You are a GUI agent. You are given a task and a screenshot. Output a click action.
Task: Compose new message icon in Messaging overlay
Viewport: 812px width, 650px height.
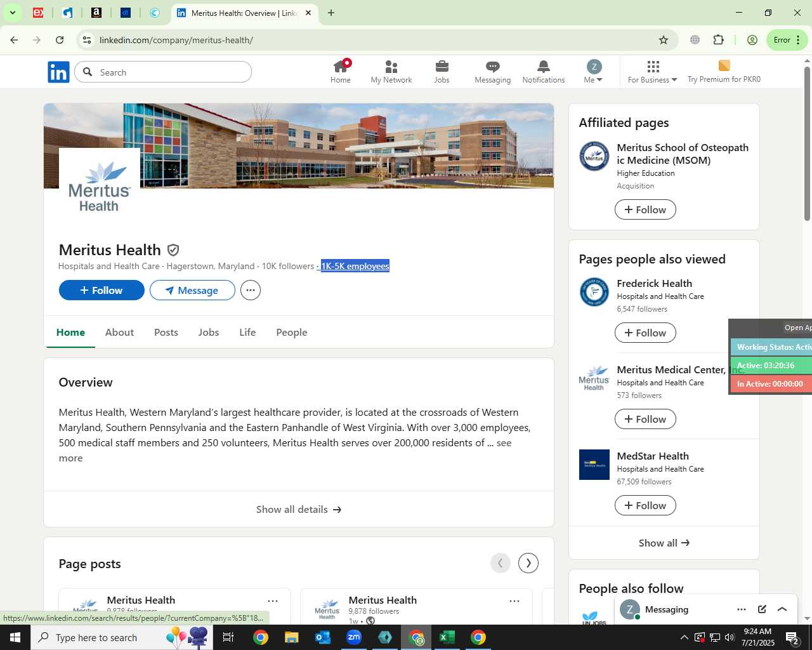(762, 609)
